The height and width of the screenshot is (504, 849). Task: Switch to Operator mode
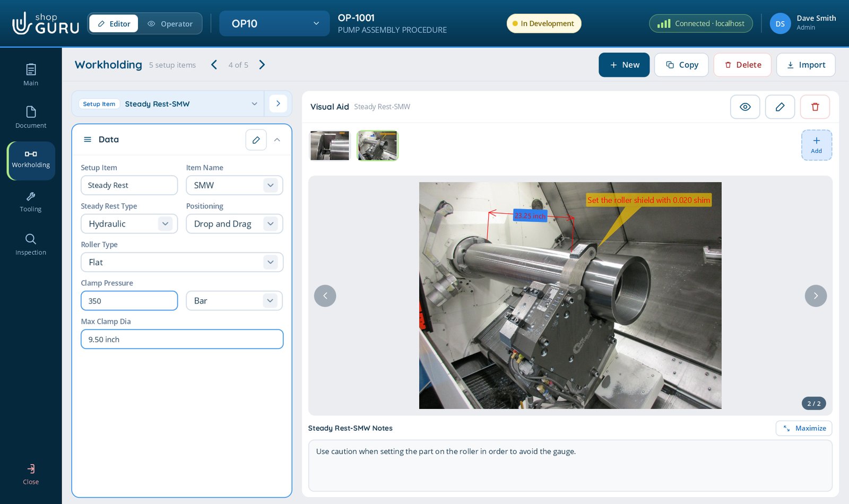click(x=170, y=24)
